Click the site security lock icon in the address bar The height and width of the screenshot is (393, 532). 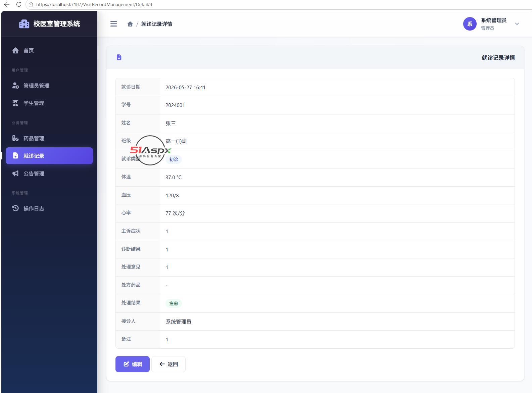[x=31, y=4]
